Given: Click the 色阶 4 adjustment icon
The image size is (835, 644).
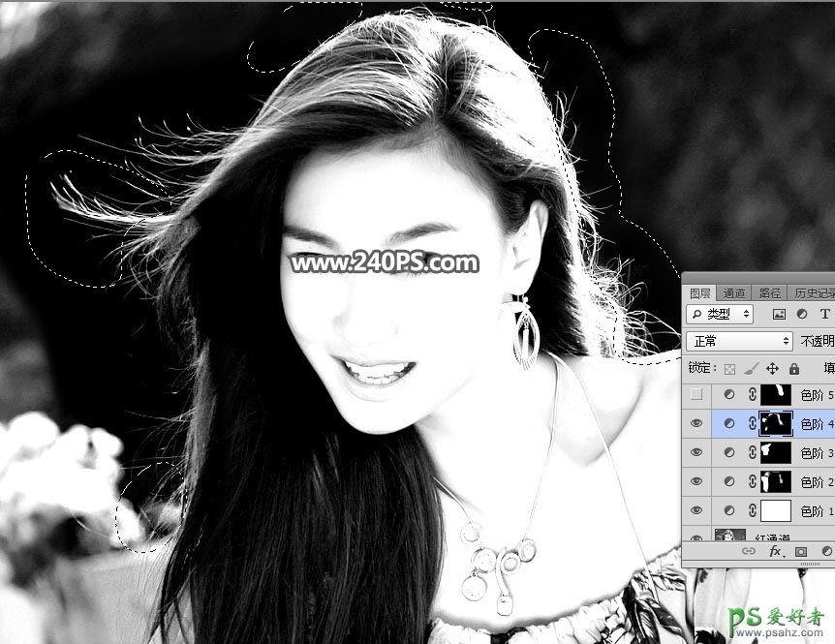Looking at the screenshot, I should 729,423.
